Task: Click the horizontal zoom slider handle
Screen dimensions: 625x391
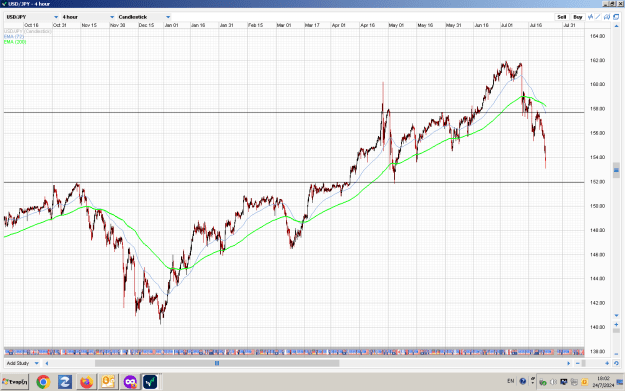Action: coord(584,363)
